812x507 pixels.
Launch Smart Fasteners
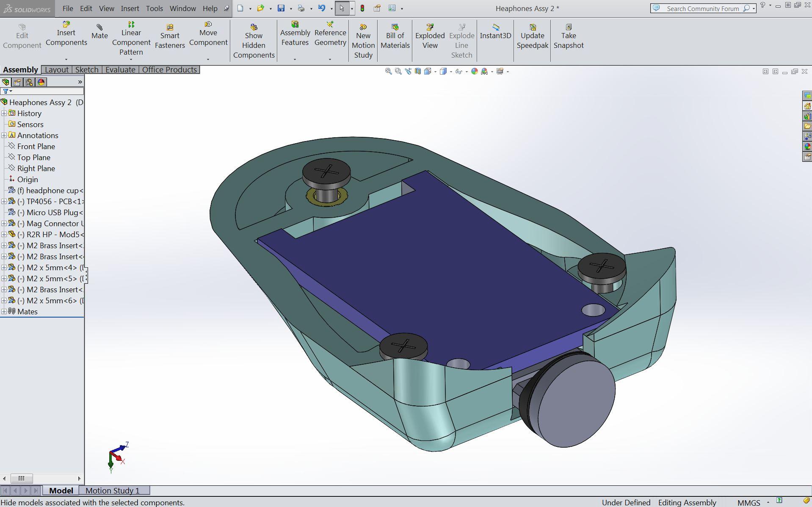click(x=170, y=36)
